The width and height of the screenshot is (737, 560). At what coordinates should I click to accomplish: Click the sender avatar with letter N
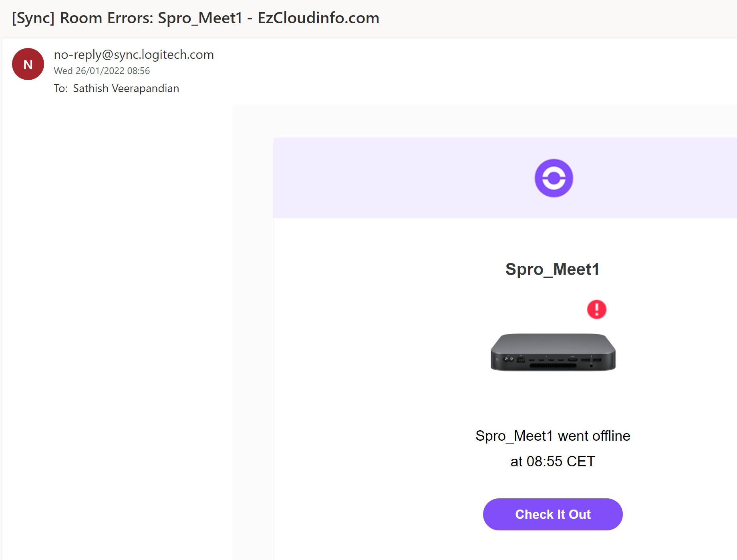point(28,64)
